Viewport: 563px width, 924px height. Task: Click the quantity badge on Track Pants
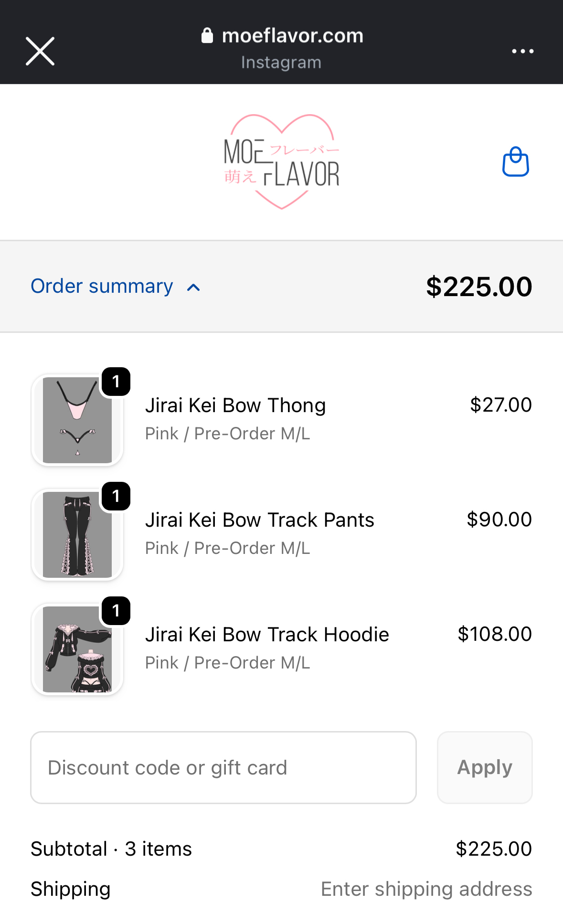click(x=116, y=496)
